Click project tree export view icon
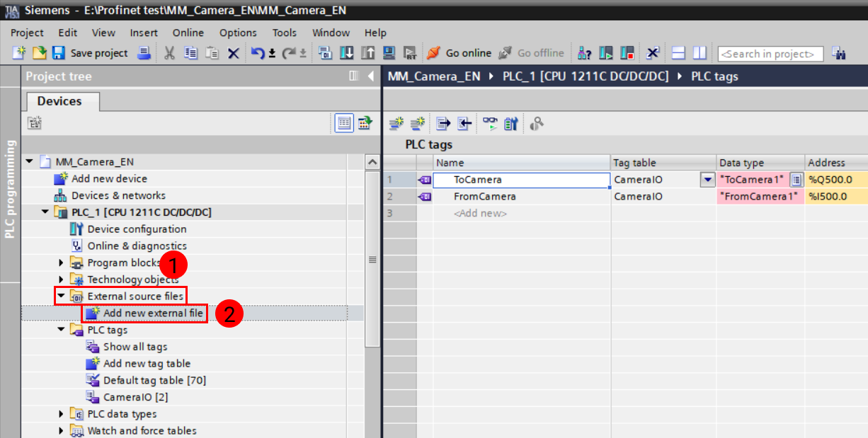Screen dimensions: 868x438 coord(364,123)
